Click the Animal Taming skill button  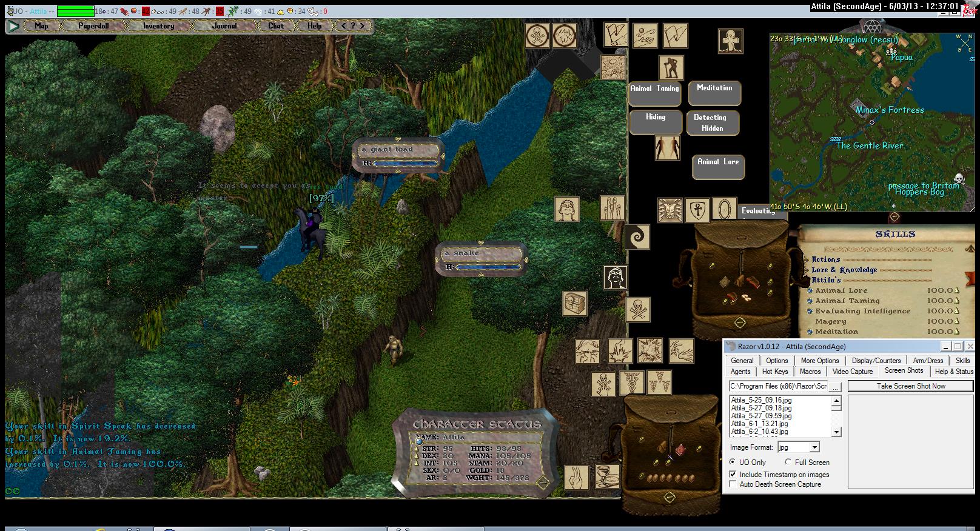[655, 92]
